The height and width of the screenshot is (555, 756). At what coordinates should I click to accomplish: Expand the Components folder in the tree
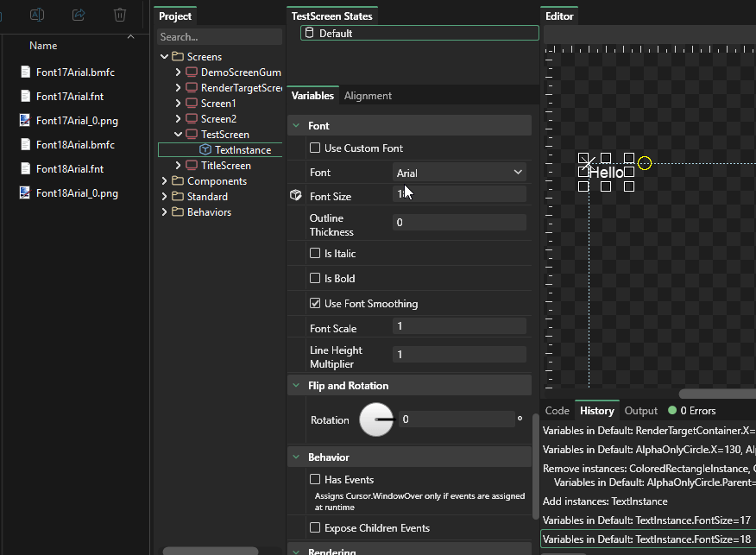(x=165, y=181)
